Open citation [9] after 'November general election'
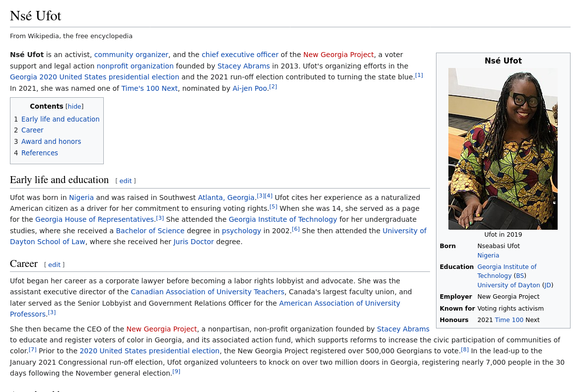The width and height of the screenshot is (578, 392). pyautogui.click(x=177, y=371)
